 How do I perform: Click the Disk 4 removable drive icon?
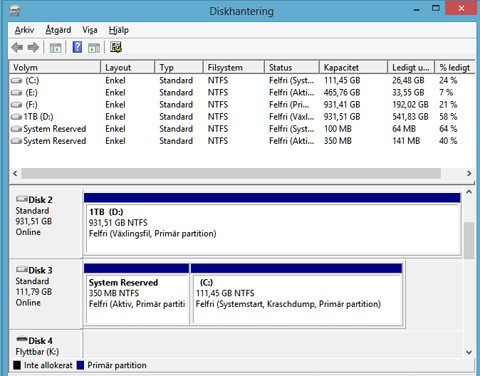click(x=22, y=339)
